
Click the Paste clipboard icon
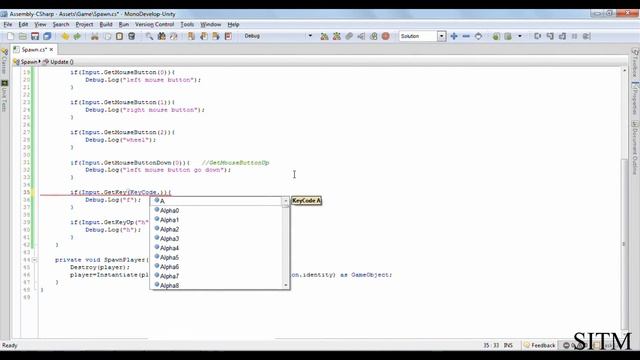coord(119,36)
